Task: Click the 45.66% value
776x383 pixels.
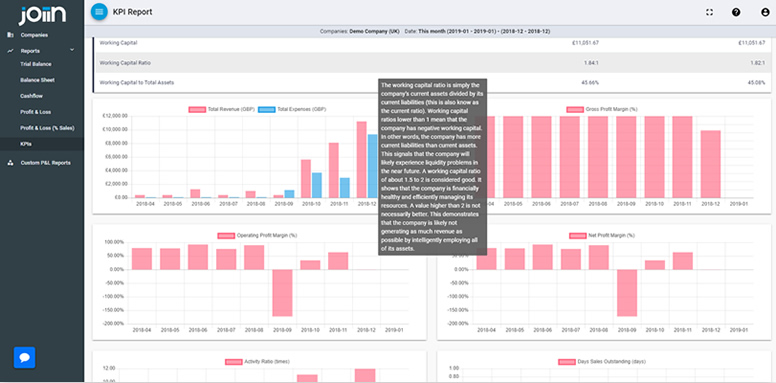Action: 590,83
